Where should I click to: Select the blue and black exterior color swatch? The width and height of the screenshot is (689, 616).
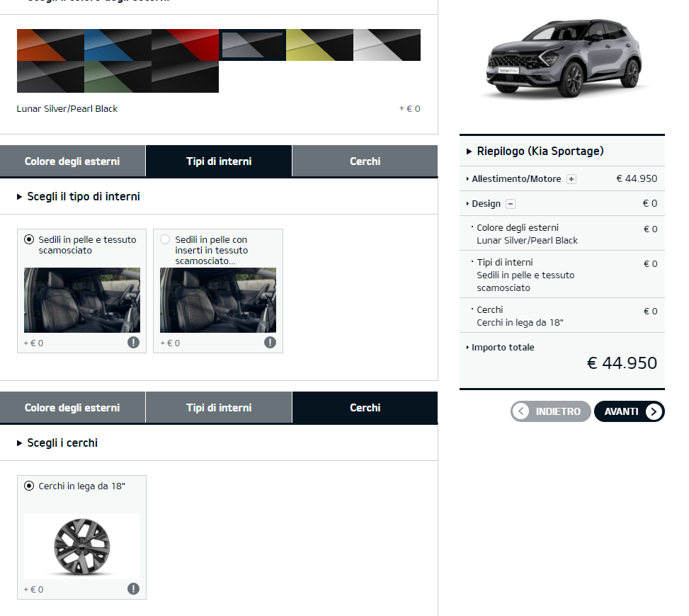coord(118,45)
